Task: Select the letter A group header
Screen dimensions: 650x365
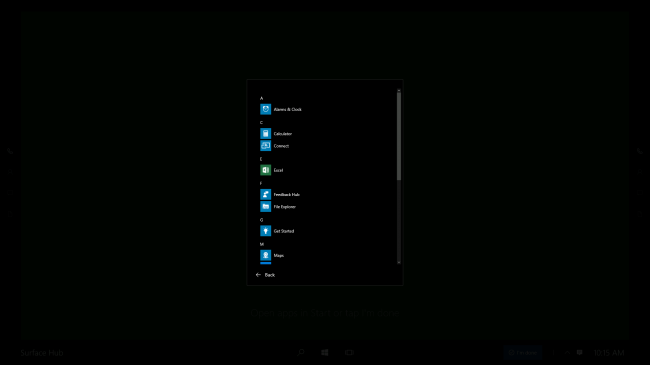Action: click(x=262, y=98)
